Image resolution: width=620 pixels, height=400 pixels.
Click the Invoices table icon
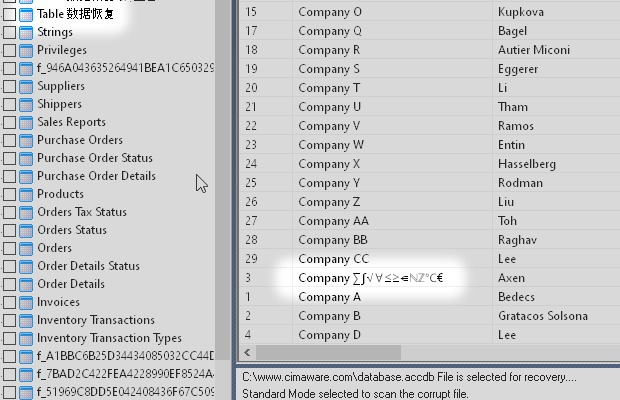pos(26,302)
